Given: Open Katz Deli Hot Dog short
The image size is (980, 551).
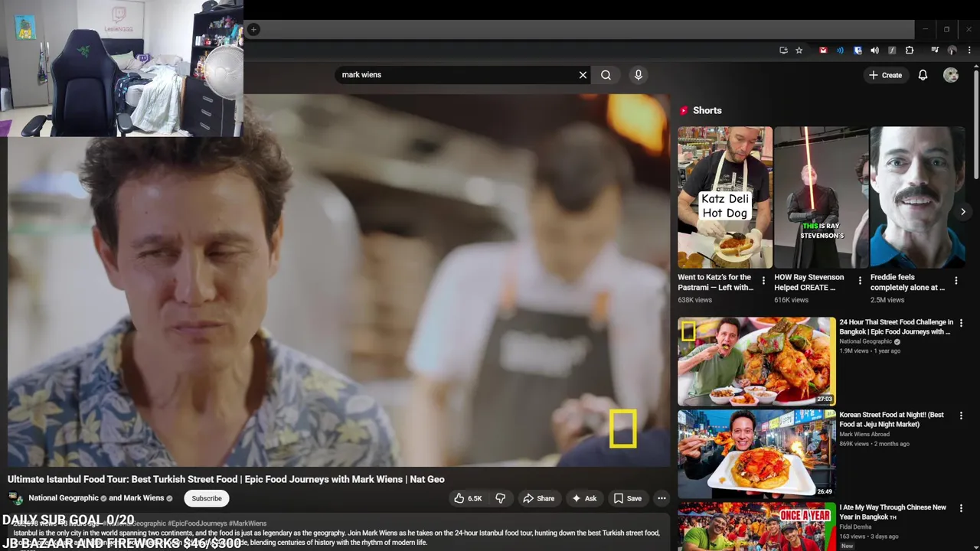Looking at the screenshot, I should tap(724, 197).
